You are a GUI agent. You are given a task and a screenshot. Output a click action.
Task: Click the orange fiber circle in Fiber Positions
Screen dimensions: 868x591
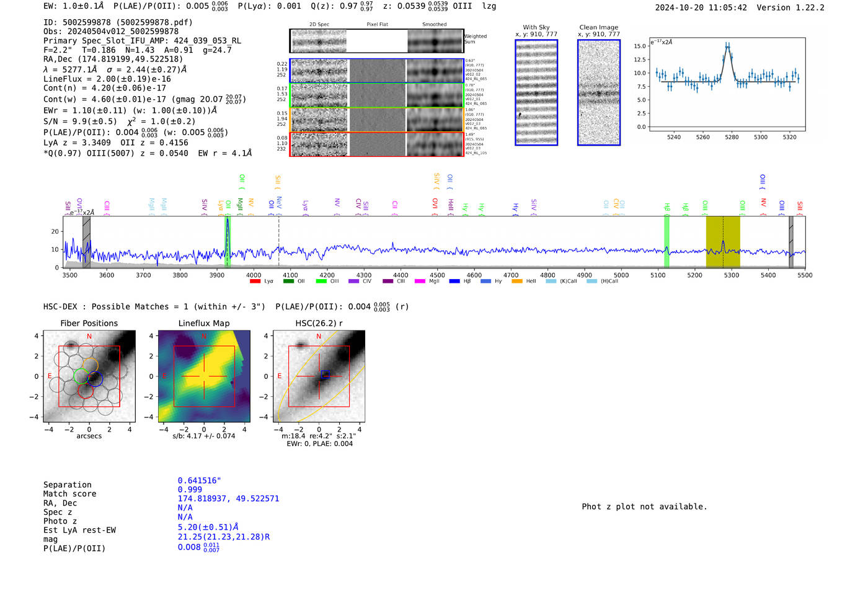(x=90, y=365)
